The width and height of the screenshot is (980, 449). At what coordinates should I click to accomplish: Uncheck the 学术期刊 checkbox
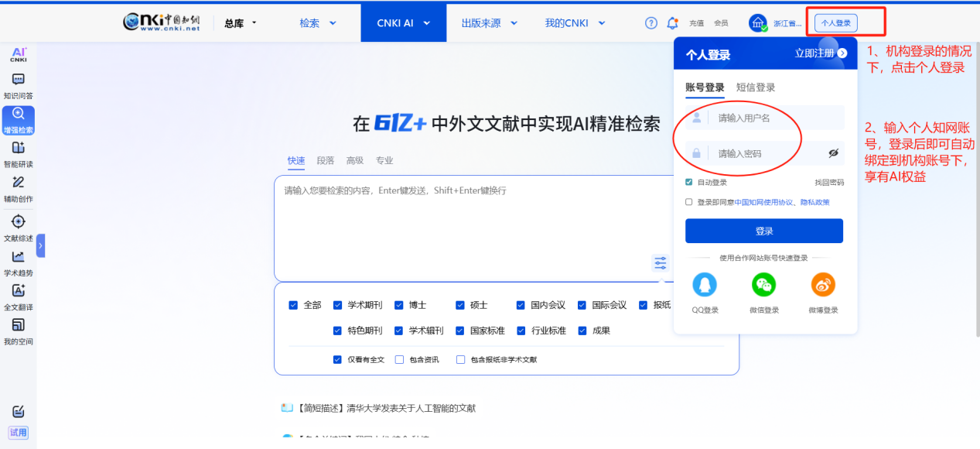(337, 305)
